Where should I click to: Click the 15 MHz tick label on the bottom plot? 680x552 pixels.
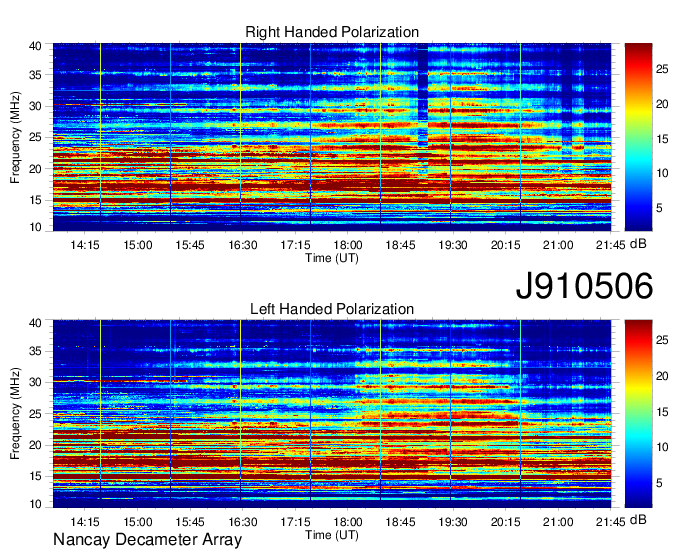click(x=35, y=477)
